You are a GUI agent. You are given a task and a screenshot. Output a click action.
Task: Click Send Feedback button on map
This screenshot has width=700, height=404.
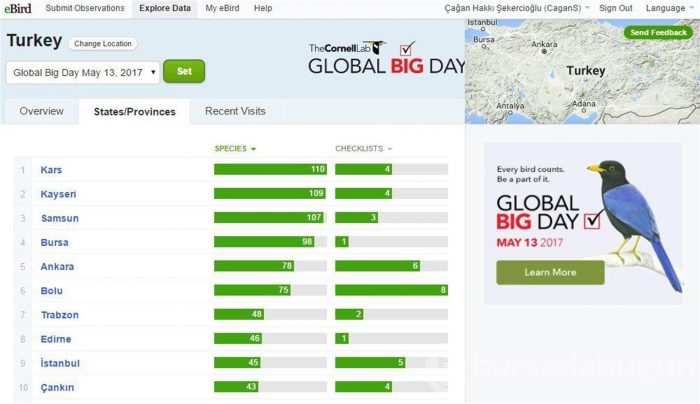(x=658, y=32)
